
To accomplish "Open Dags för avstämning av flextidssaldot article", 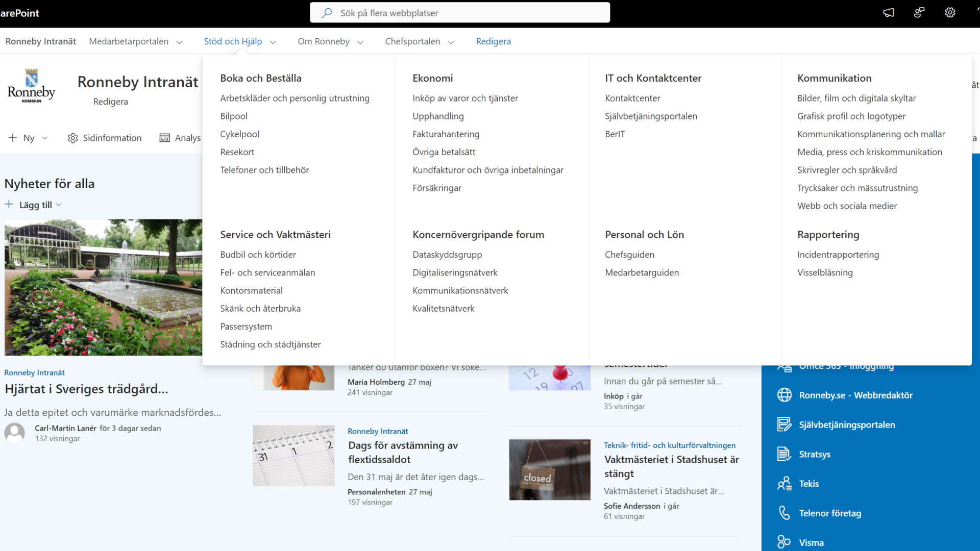I will (x=403, y=452).
